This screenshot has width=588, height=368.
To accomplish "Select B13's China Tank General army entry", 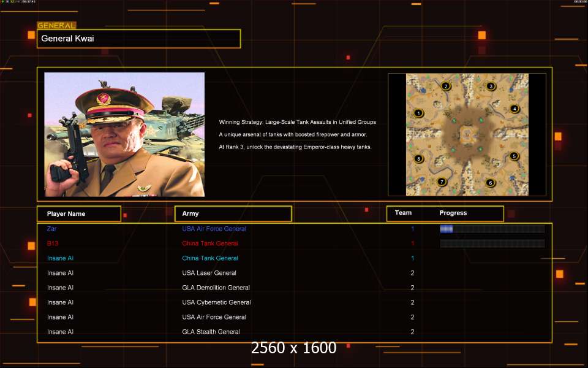I will (x=210, y=243).
